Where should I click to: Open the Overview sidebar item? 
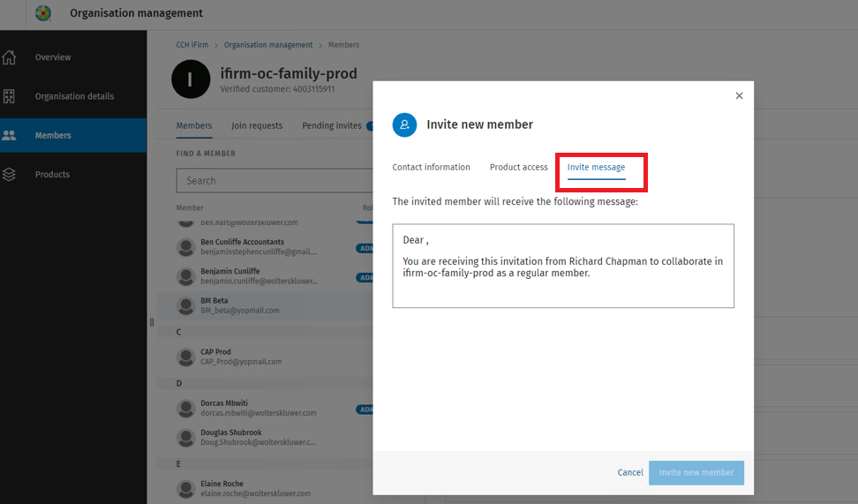click(73, 56)
